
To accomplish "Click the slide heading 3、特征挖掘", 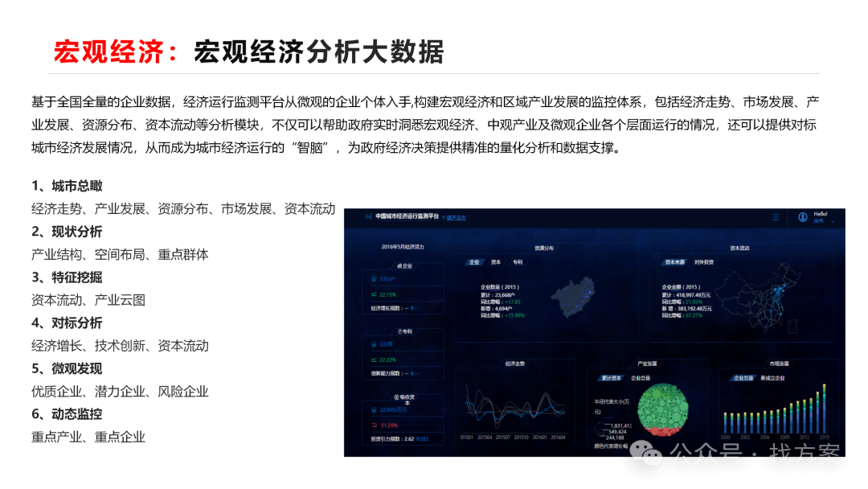I will tap(67, 277).
